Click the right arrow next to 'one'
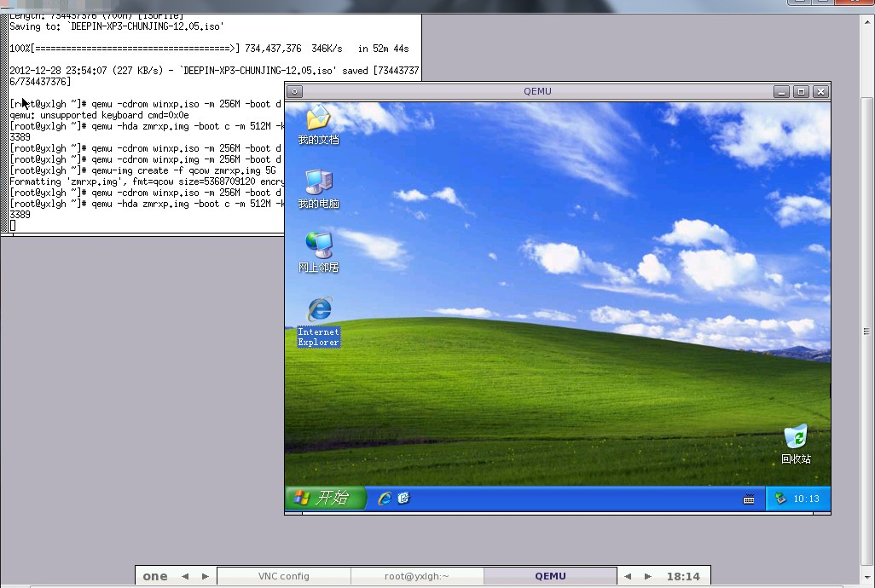Screen dimensions: 875x588 pyautogui.click(x=206, y=576)
